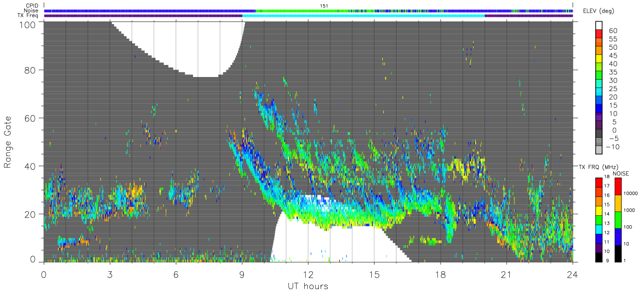
Task: Click the UT hours axis title
Action: [x=307, y=287]
